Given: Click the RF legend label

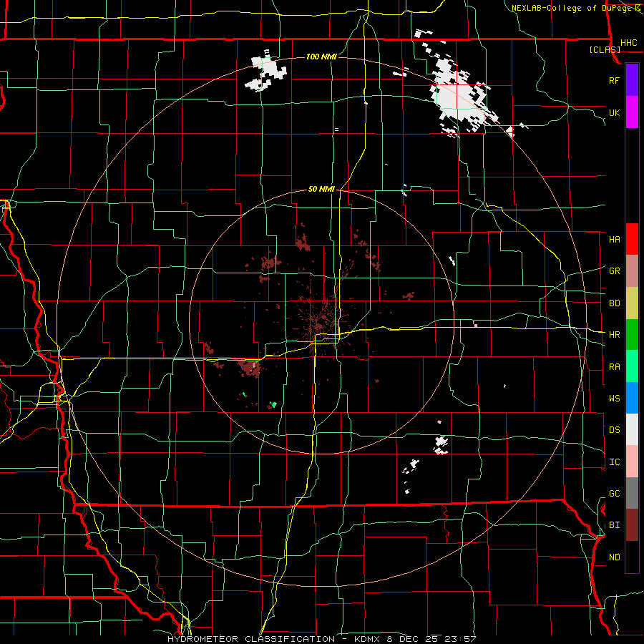Looking at the screenshot, I should coord(615,80).
